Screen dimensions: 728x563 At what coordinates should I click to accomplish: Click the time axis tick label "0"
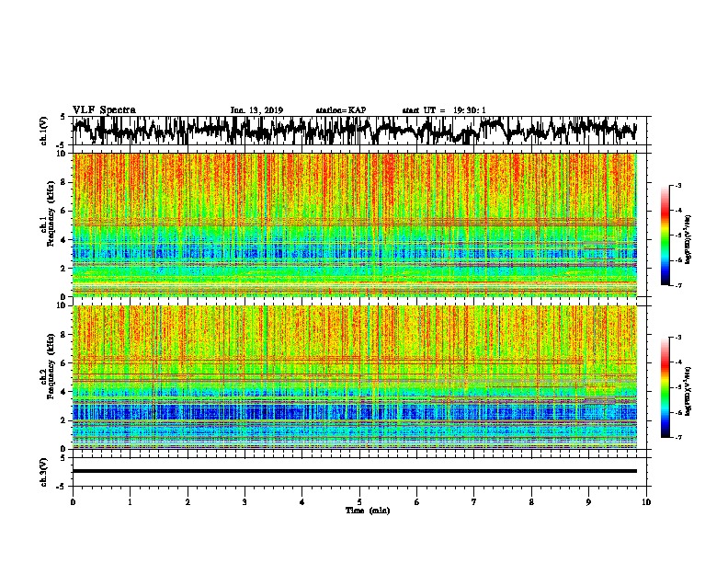click(x=73, y=502)
